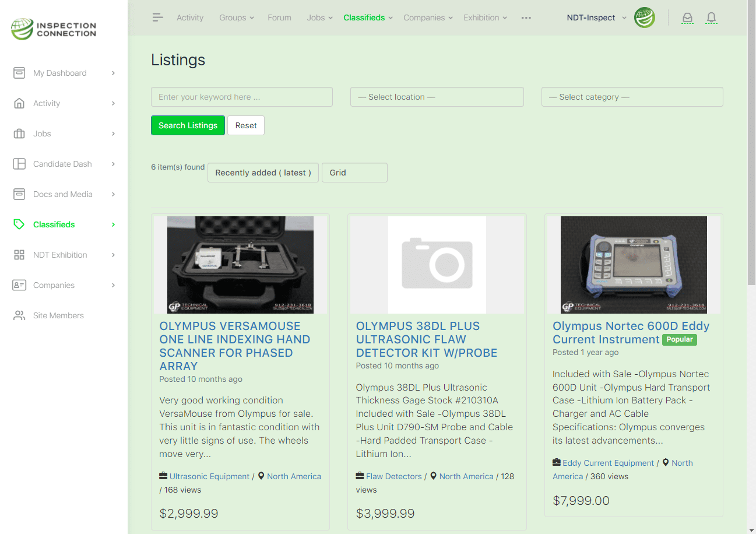Click the Activity home icon in sidebar
Viewport: 756px width, 534px height.
19,103
